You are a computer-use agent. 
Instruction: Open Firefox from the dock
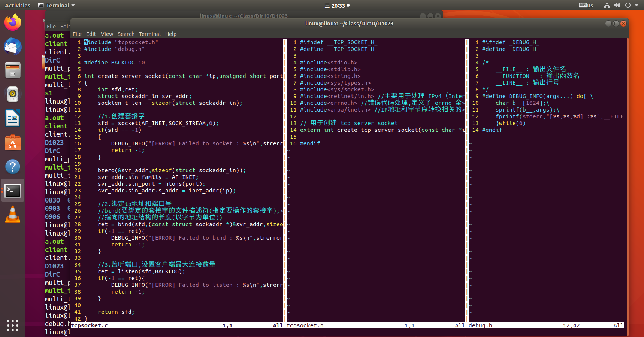click(x=13, y=22)
